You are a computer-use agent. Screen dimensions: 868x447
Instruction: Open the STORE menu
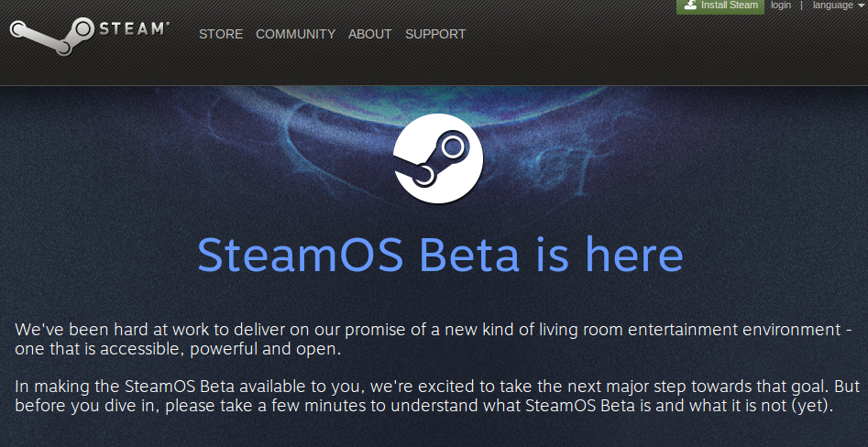[221, 34]
